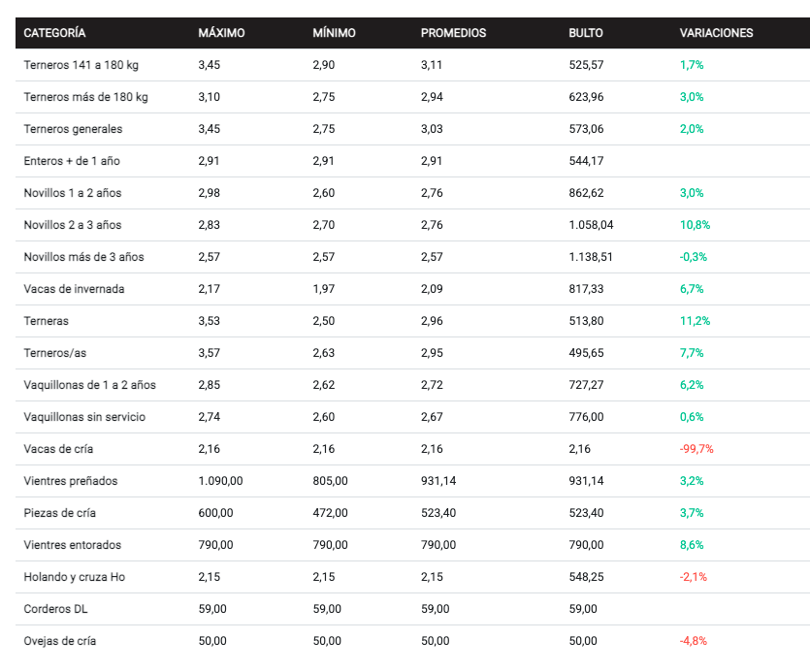The width and height of the screenshot is (810, 672).
Task: Select the Vacas de invernada category
Action: [x=74, y=289]
